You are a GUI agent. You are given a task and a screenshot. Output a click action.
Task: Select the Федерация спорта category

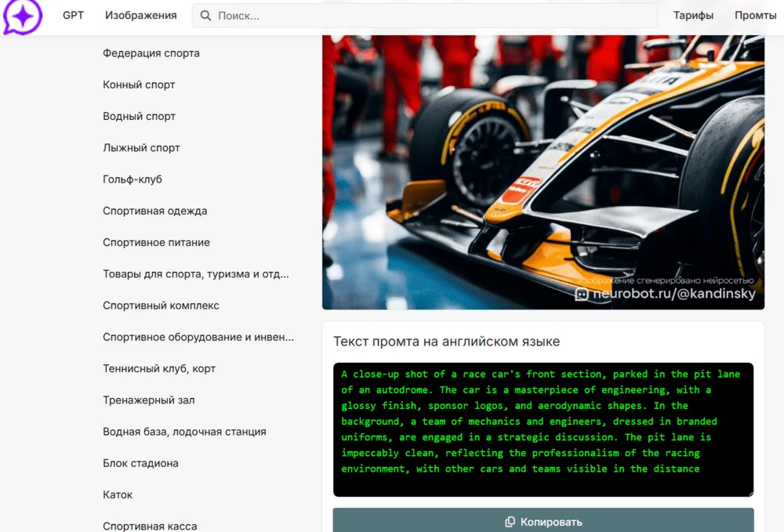click(x=151, y=53)
